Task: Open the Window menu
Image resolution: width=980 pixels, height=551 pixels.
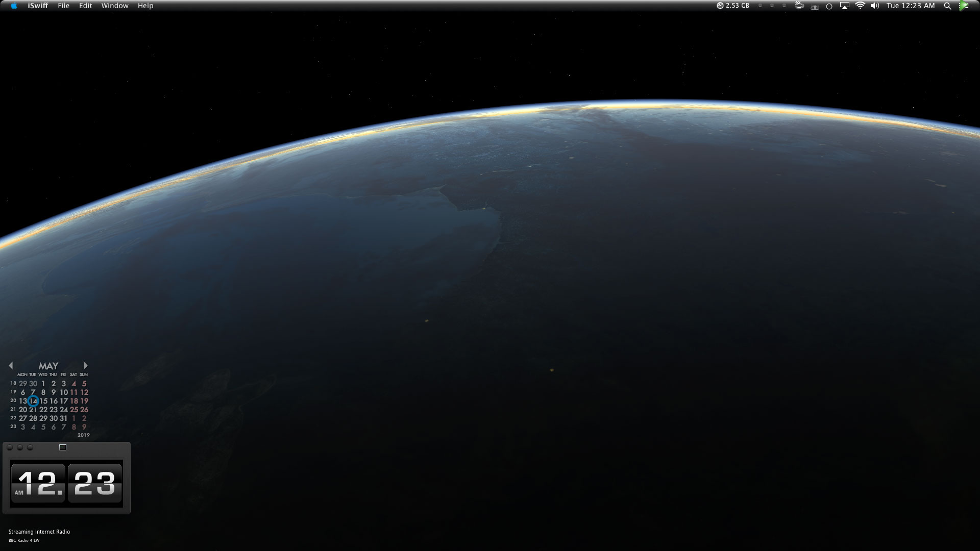Action: click(115, 6)
